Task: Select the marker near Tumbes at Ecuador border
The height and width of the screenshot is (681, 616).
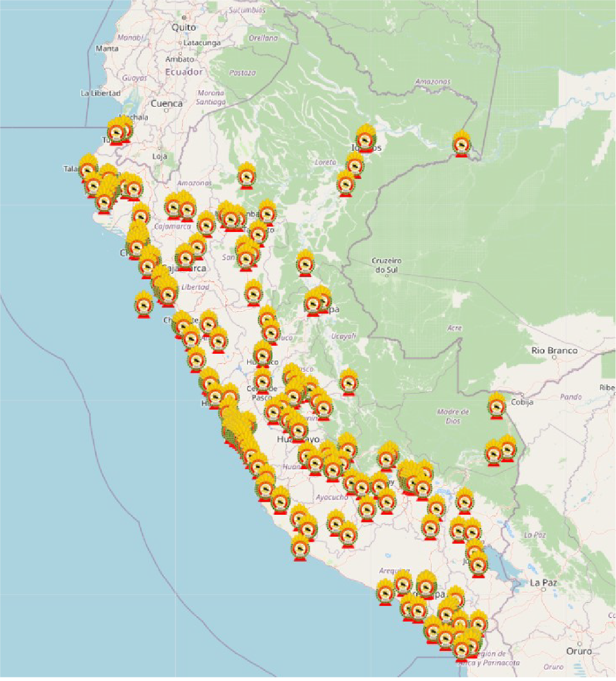Action: click(120, 130)
